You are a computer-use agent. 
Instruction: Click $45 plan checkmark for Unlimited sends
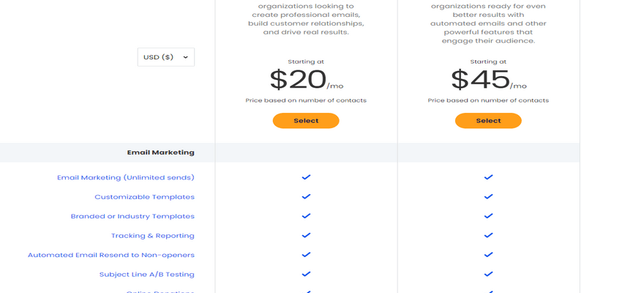coord(488,177)
